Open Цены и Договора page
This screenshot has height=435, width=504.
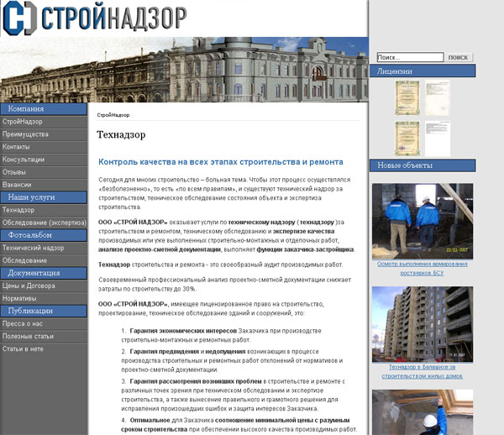29,286
